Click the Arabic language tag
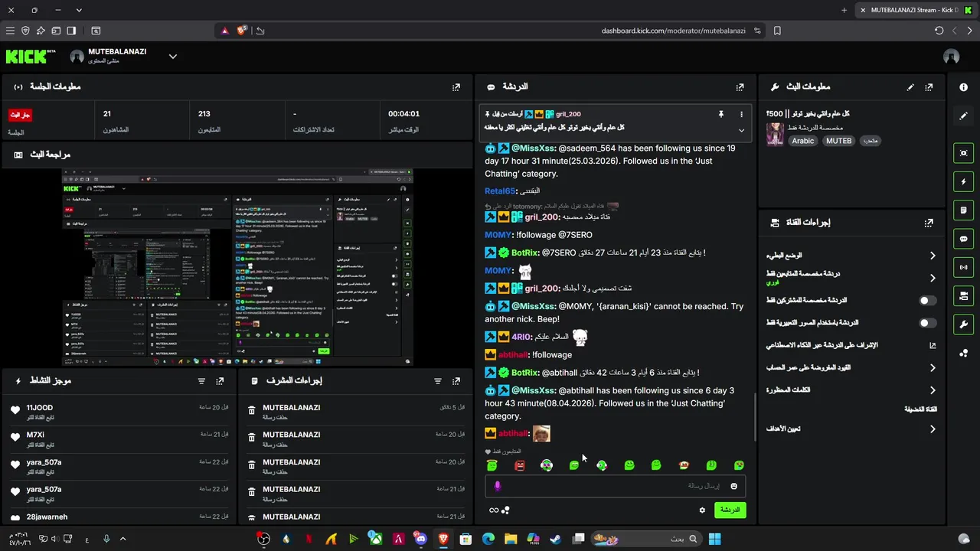This screenshot has width=980, height=551. pyautogui.click(x=803, y=141)
